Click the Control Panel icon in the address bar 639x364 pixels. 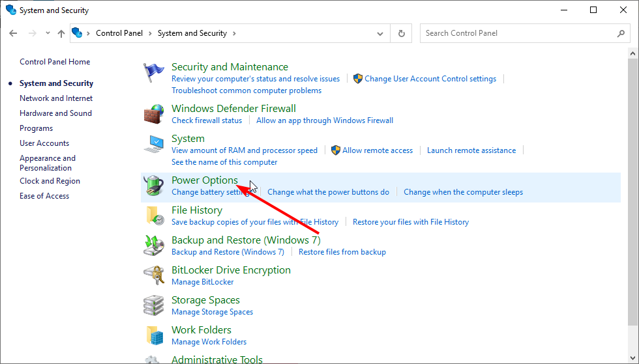tap(77, 33)
